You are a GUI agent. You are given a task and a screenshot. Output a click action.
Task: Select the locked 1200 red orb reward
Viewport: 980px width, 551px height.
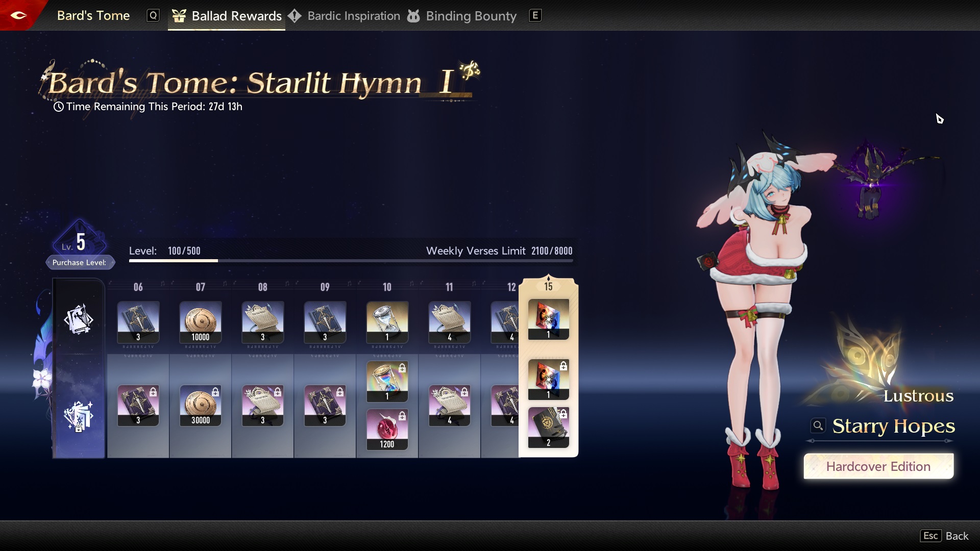click(x=387, y=430)
